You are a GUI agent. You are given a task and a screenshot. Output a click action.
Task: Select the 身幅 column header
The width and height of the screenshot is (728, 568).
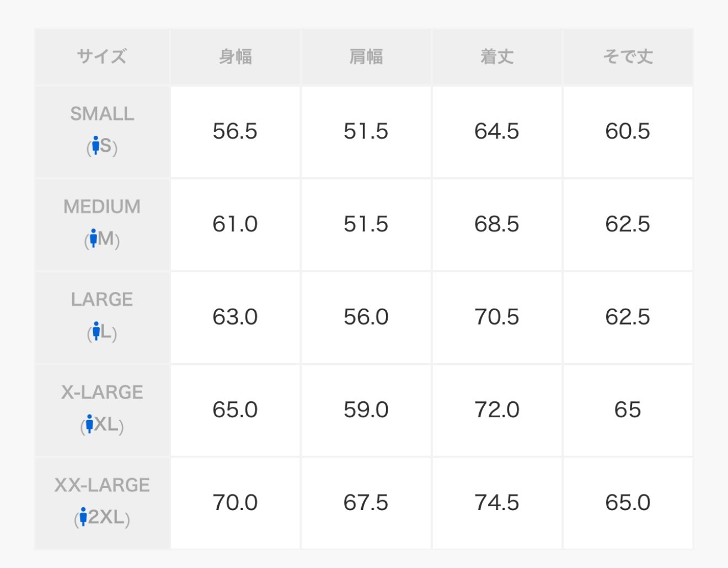pyautogui.click(x=235, y=56)
